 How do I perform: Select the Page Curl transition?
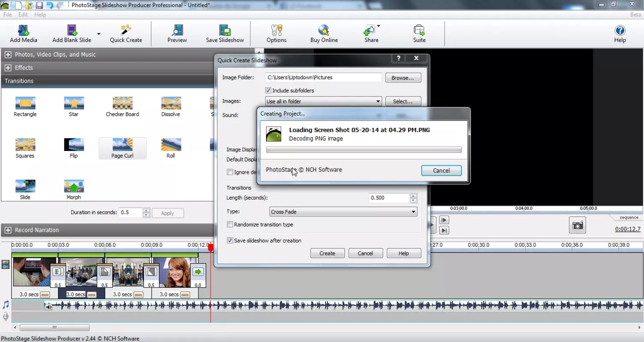[122, 148]
